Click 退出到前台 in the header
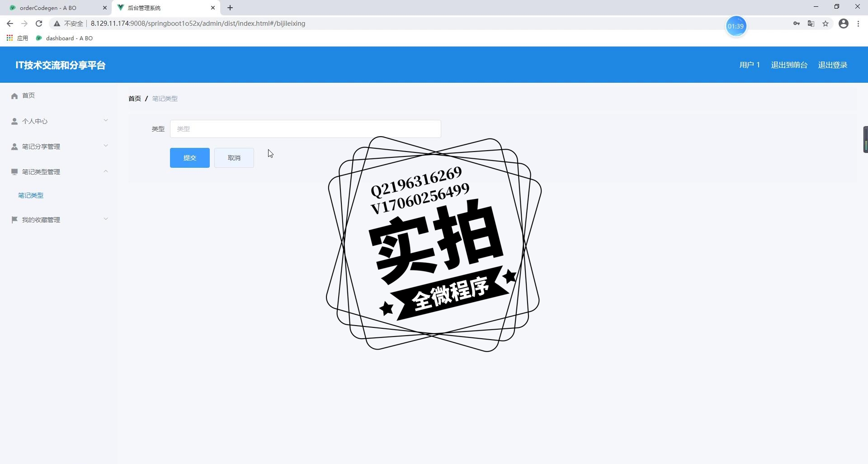 tap(789, 65)
